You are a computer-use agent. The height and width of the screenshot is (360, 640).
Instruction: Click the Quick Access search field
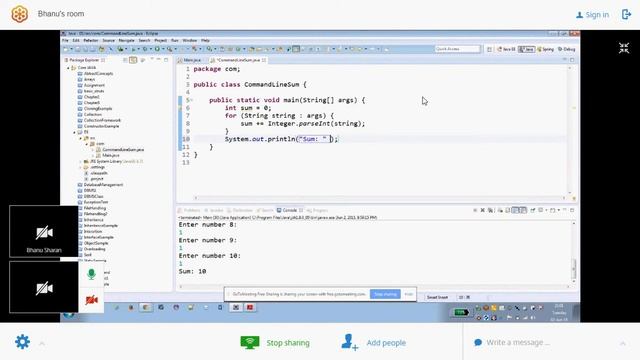pyautogui.click(x=457, y=49)
